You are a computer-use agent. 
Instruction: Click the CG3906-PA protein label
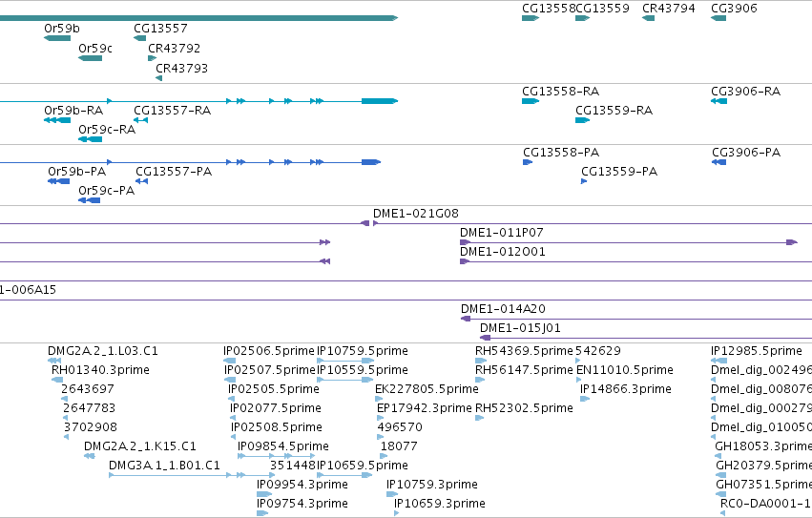point(746,153)
